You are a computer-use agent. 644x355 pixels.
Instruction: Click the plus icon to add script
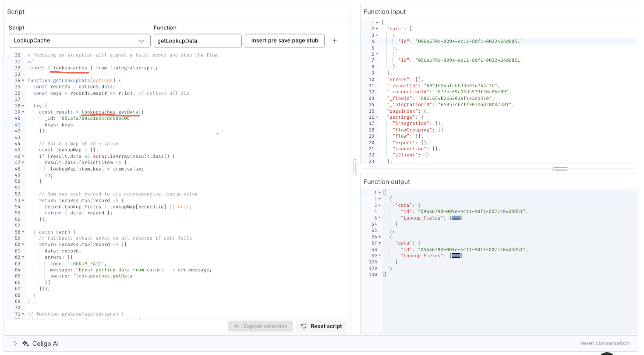point(334,41)
